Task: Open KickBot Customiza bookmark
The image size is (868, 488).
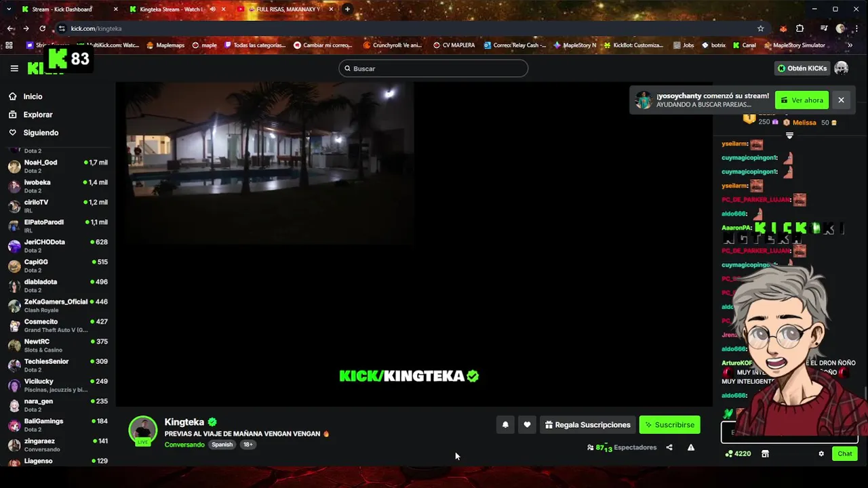Action: pyautogui.click(x=633, y=45)
